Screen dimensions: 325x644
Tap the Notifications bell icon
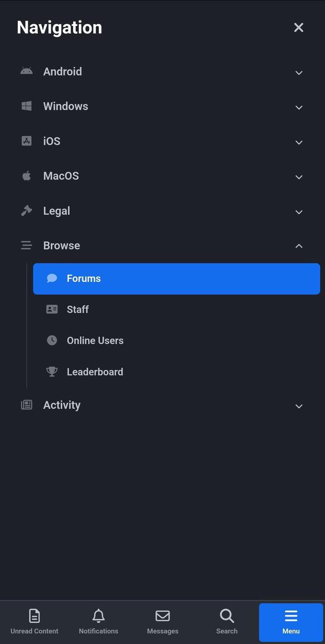[x=98, y=616]
